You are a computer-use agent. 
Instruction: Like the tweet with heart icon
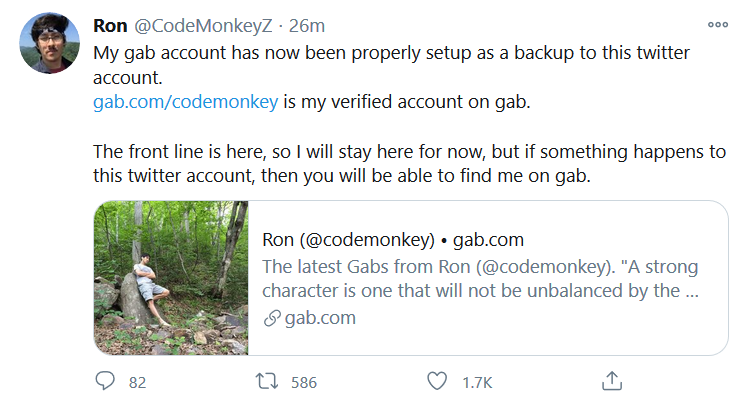point(437,381)
